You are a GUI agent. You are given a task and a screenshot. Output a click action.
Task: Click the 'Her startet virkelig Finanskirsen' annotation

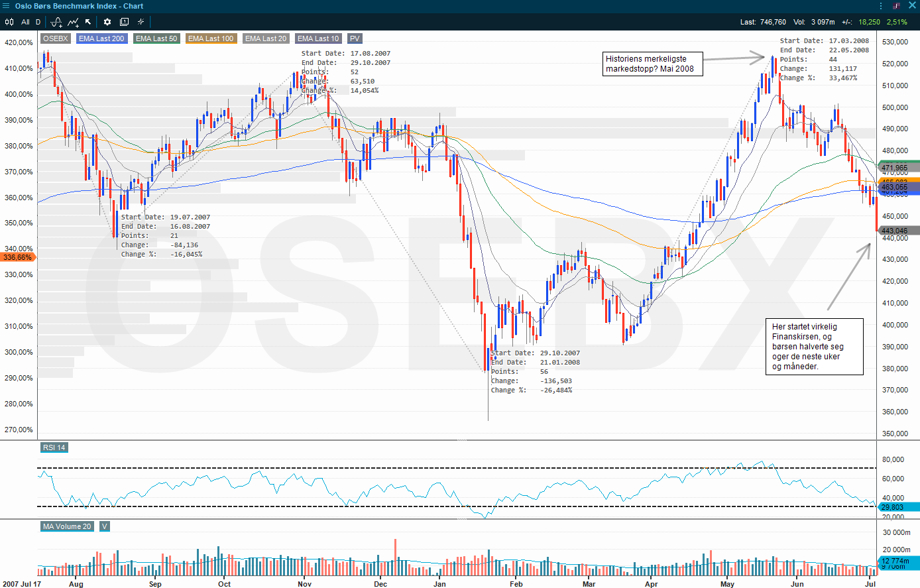point(815,346)
